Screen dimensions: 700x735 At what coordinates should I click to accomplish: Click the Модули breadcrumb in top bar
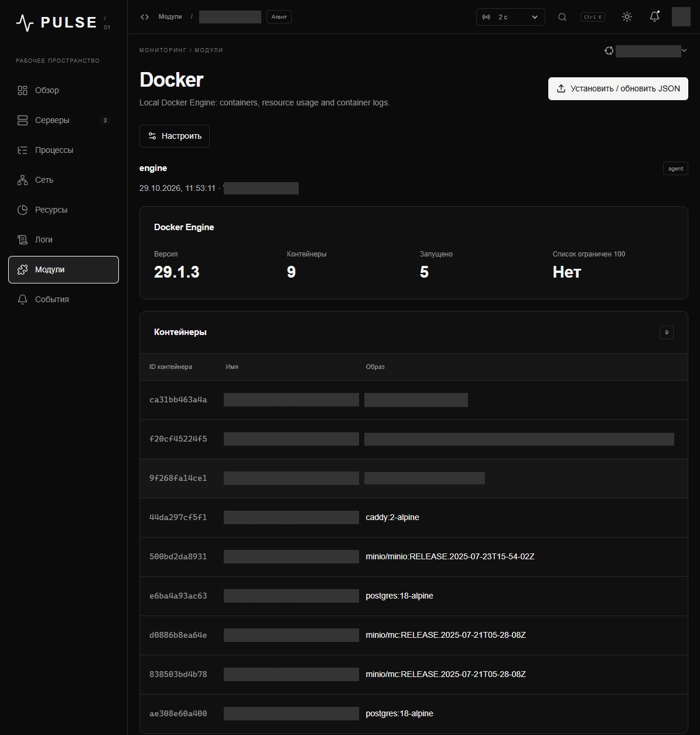coord(170,17)
